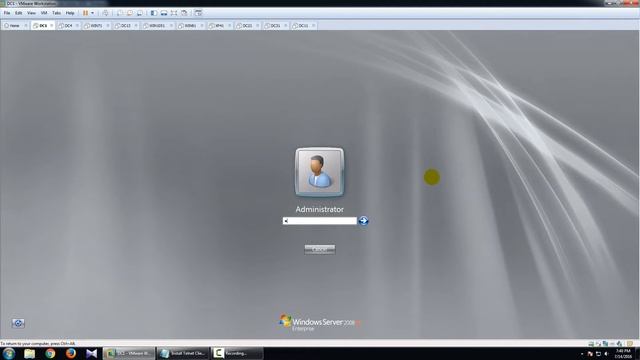The image size is (640, 360).
Task: Open the snapshot manager
Action: click(x=140, y=13)
